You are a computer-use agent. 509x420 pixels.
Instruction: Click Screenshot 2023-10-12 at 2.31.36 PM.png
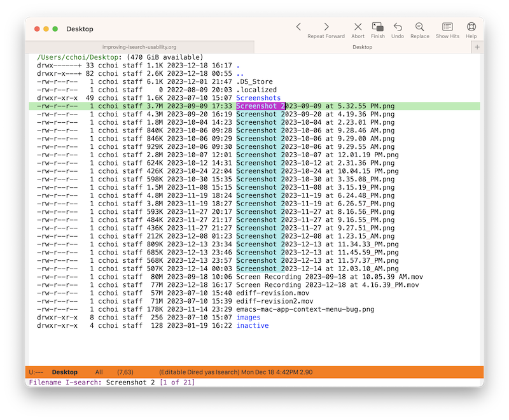click(x=315, y=163)
